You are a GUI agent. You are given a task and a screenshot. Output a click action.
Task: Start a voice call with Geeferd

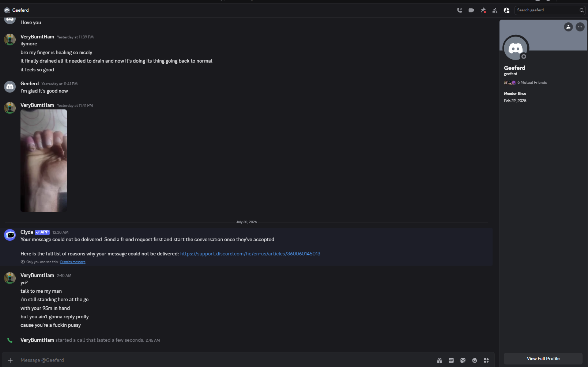click(460, 10)
